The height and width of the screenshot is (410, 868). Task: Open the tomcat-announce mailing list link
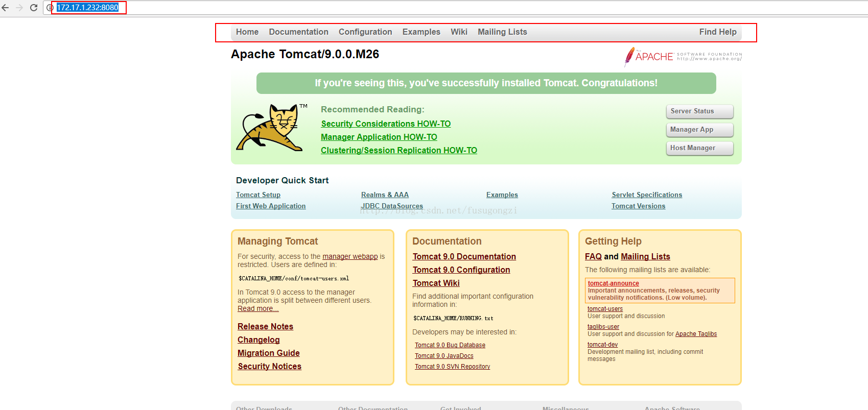pyautogui.click(x=613, y=283)
